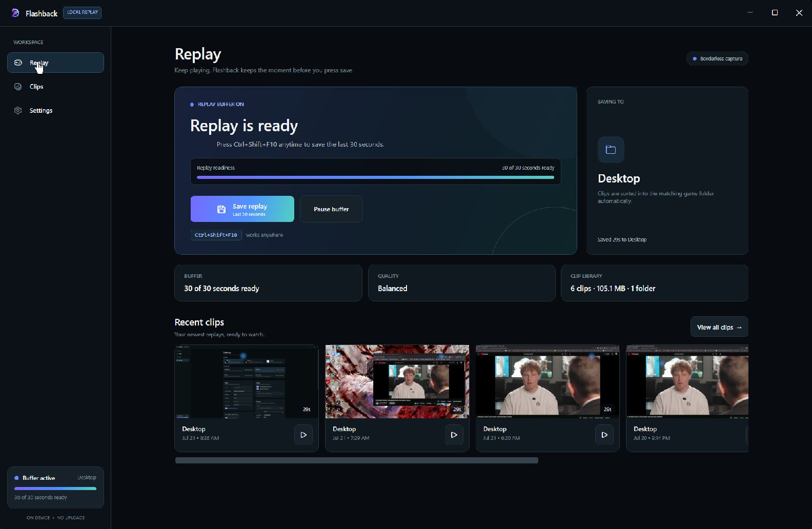Click the Desktop heading in Saving To panel

(x=619, y=178)
